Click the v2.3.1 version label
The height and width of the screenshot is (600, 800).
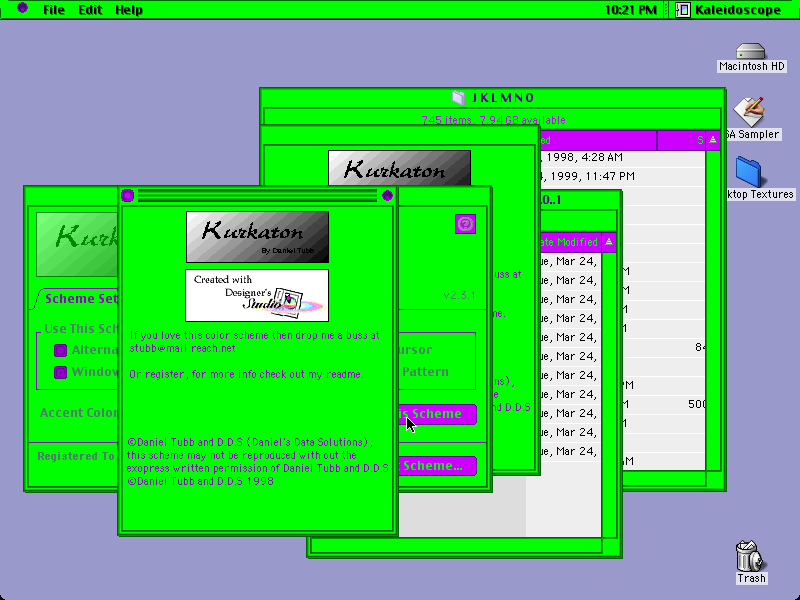459,295
